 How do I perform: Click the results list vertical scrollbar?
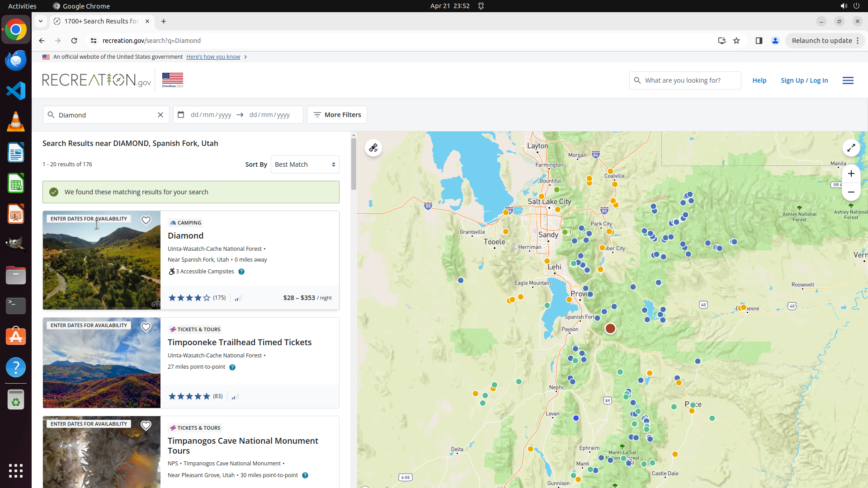[x=354, y=164]
